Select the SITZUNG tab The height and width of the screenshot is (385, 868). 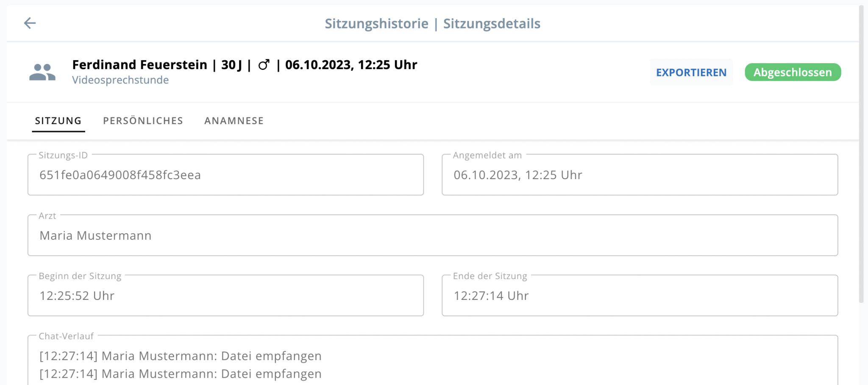pyautogui.click(x=58, y=121)
